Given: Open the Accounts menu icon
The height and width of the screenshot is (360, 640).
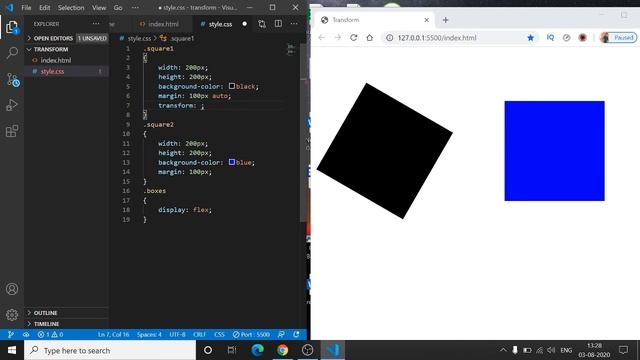Looking at the screenshot, I should tap(12, 289).
